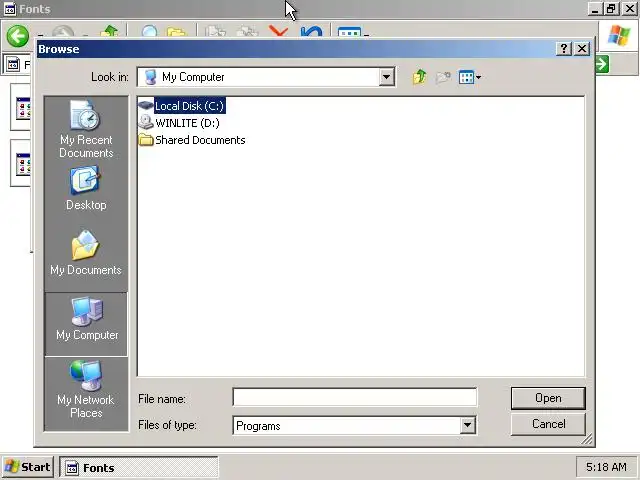Go to Desktop in places bar
The width and height of the screenshot is (640, 480).
point(86,189)
